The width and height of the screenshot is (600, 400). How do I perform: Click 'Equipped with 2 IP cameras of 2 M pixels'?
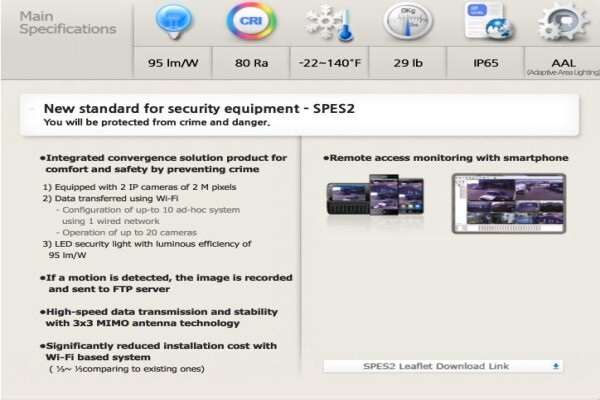140,187
